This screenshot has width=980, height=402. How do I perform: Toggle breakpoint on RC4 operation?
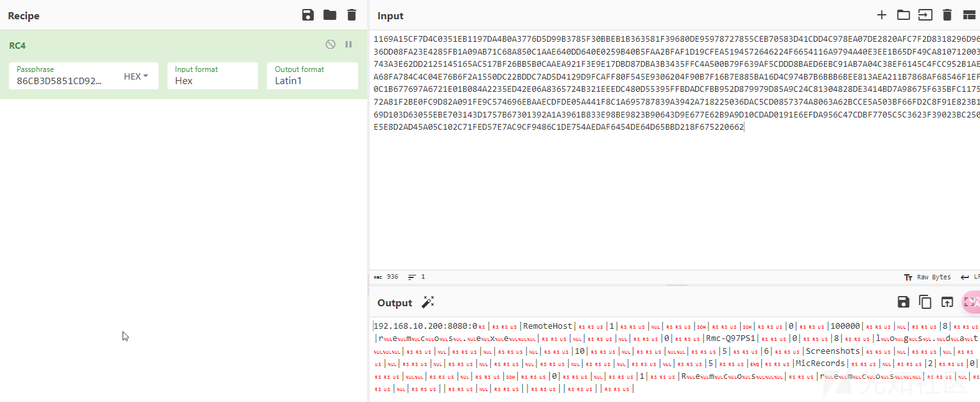[x=348, y=45]
